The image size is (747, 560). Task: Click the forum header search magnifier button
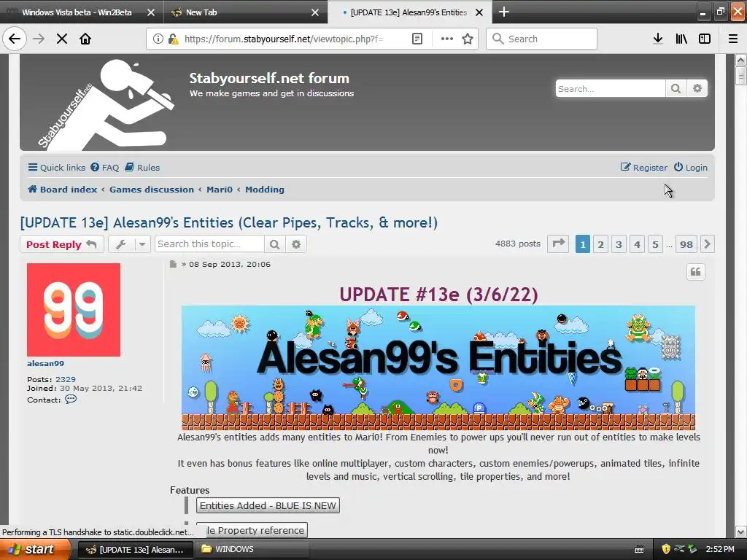point(676,88)
